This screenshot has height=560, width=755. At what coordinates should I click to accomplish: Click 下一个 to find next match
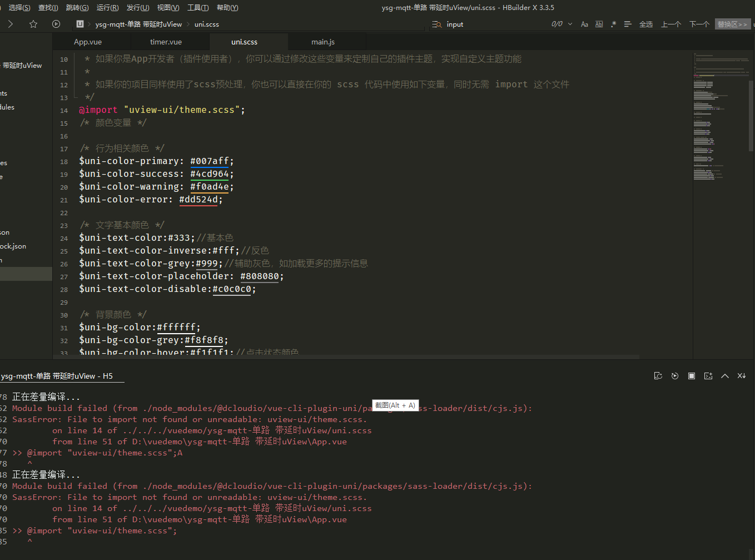coord(699,24)
